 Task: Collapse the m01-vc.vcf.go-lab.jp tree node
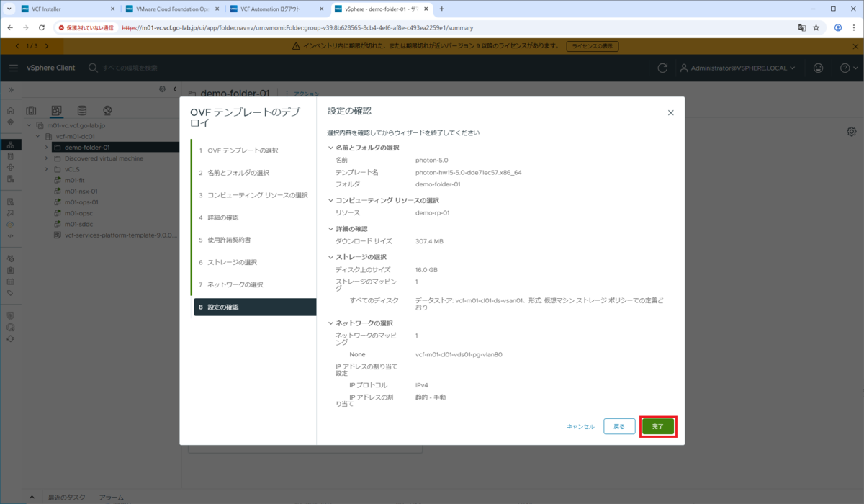tap(30, 125)
